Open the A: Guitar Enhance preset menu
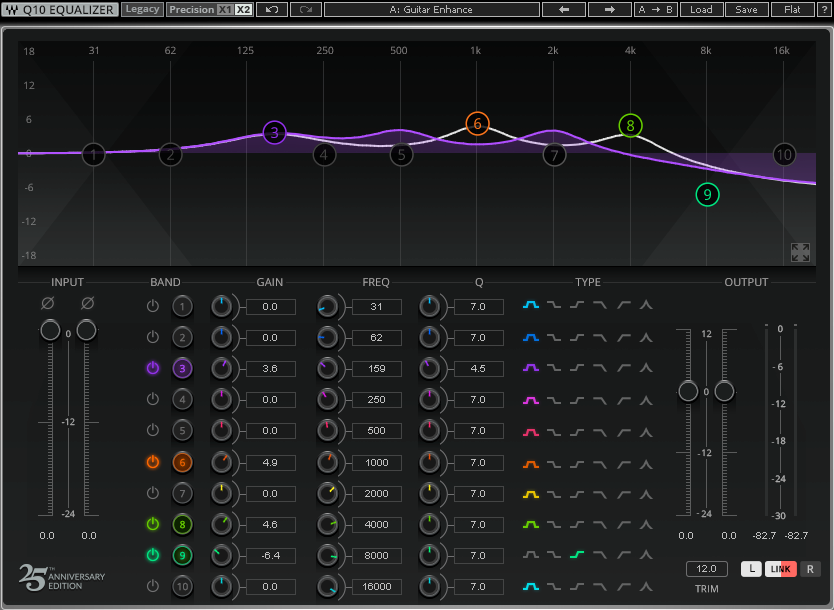834x610 pixels. 431,10
